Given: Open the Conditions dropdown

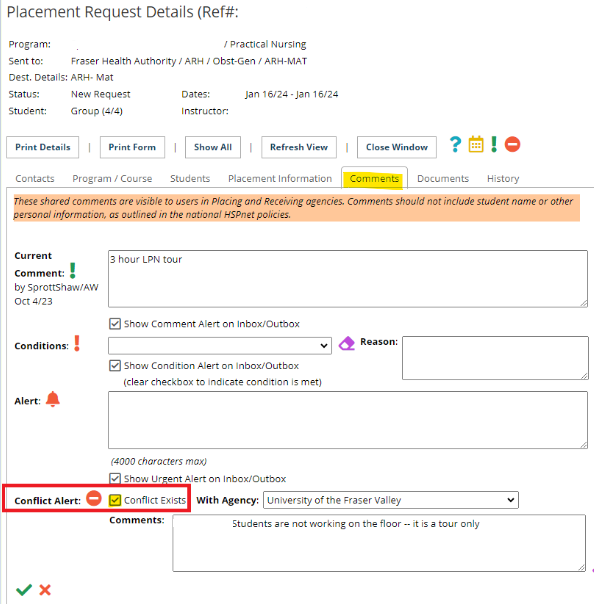Looking at the screenshot, I should pyautogui.click(x=220, y=346).
